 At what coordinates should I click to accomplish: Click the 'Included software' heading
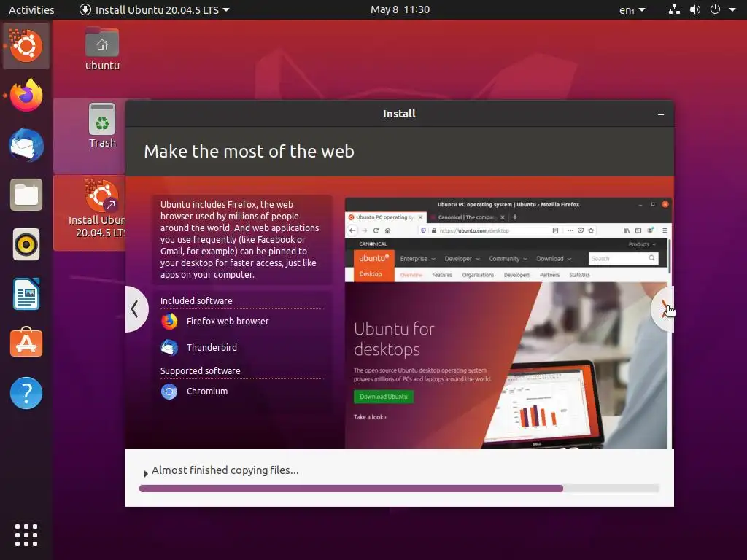tap(196, 301)
